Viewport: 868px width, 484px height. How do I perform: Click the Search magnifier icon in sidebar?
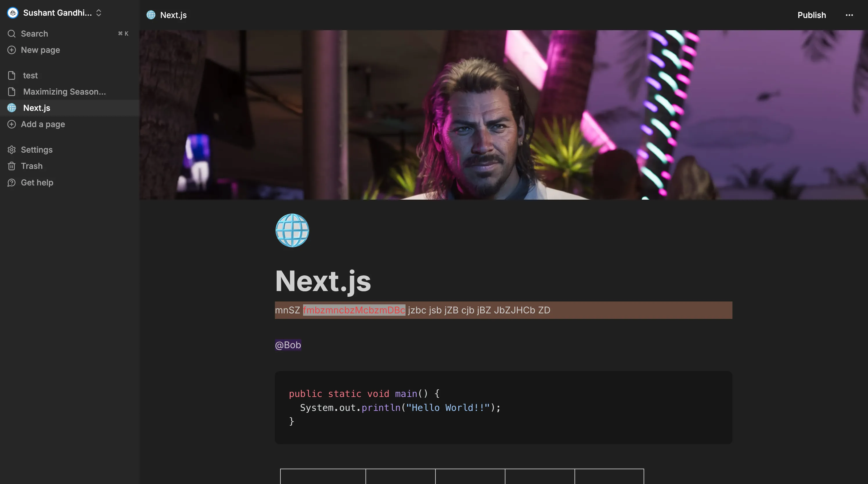[11, 34]
